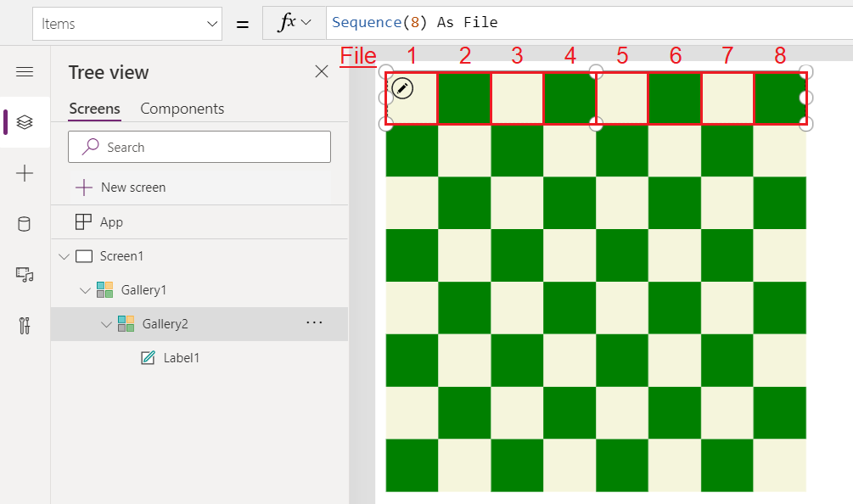Open the fx formula type dropdown
The height and width of the screenshot is (504, 853).
pyautogui.click(x=294, y=23)
